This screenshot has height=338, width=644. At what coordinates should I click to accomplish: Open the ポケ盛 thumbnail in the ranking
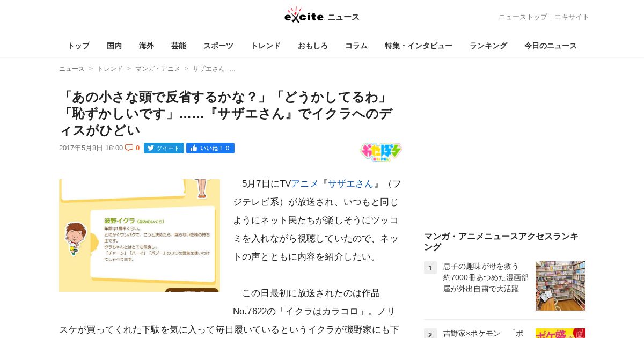pos(560,333)
